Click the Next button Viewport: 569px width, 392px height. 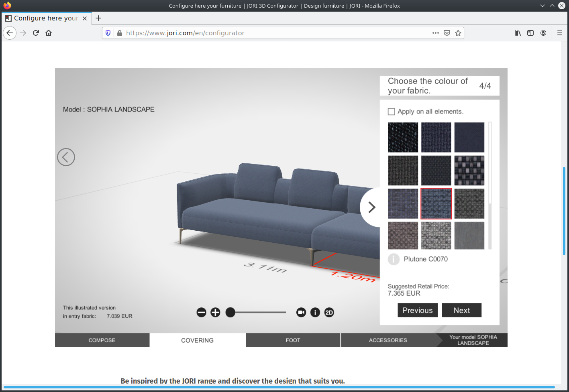pyautogui.click(x=461, y=310)
